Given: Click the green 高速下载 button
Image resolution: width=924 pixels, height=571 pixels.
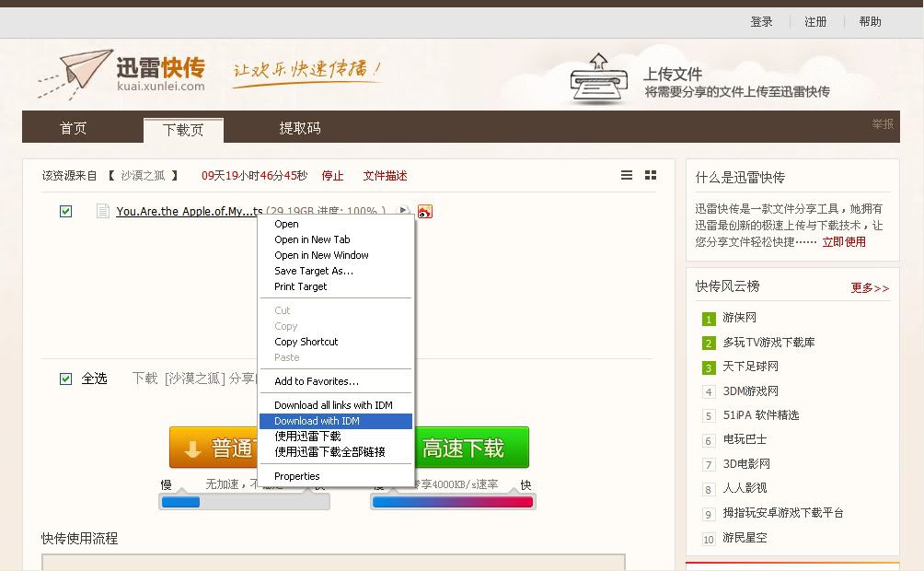Looking at the screenshot, I should pyautogui.click(x=472, y=448).
